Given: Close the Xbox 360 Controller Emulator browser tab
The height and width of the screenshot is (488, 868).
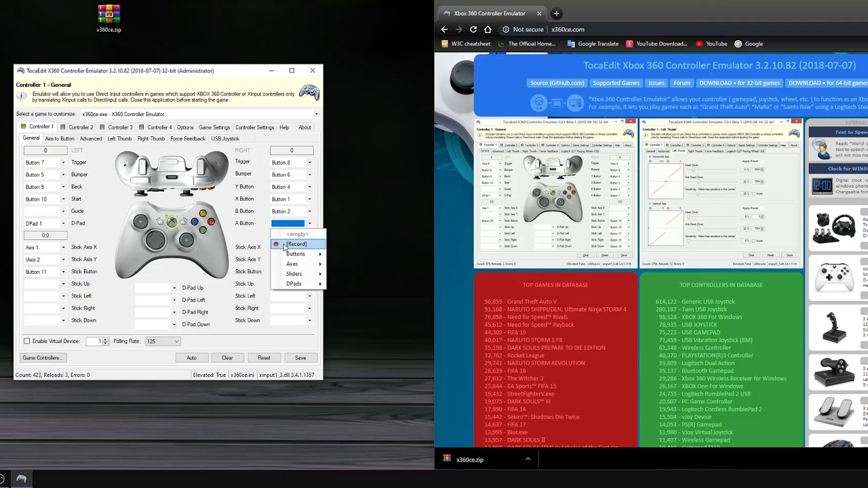Looking at the screenshot, I should click(x=540, y=14).
